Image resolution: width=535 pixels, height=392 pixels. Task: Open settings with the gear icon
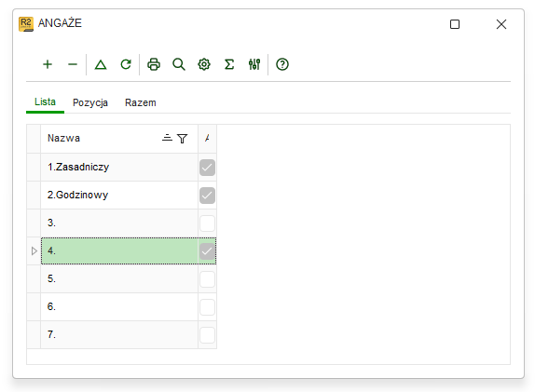click(204, 64)
